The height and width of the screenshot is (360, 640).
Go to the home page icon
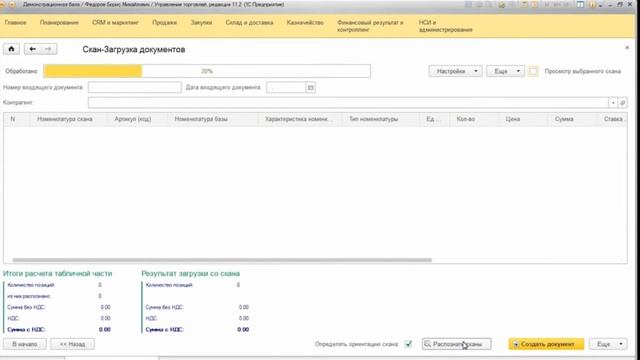click(x=11, y=49)
